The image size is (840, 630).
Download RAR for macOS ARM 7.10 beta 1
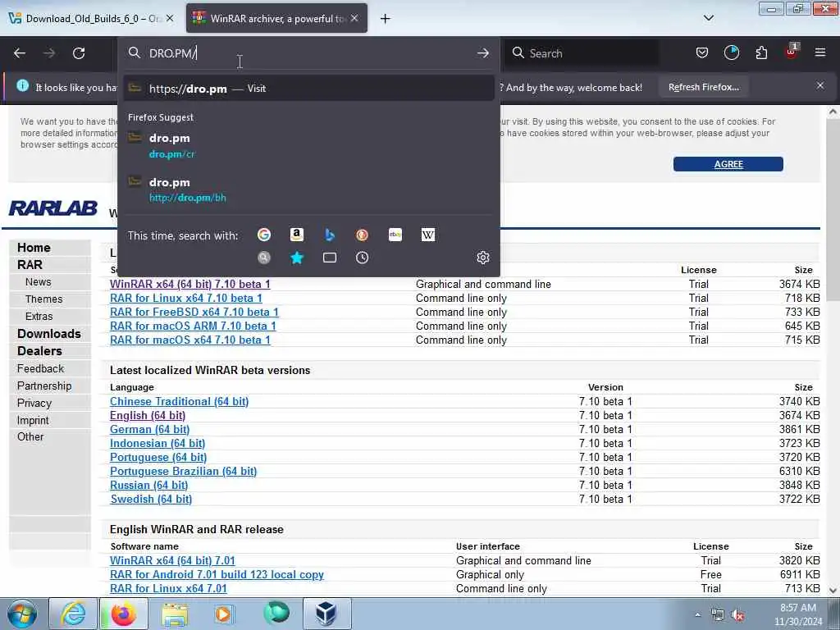pyautogui.click(x=193, y=326)
